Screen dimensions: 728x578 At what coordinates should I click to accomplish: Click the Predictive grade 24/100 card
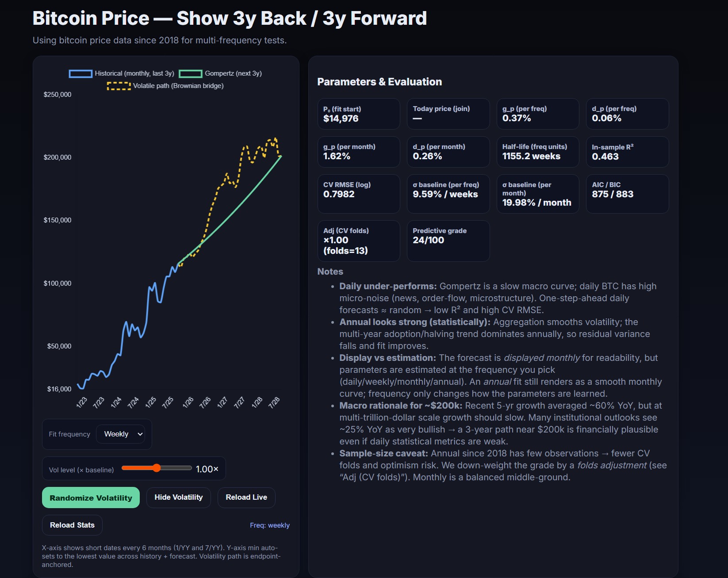click(x=448, y=240)
